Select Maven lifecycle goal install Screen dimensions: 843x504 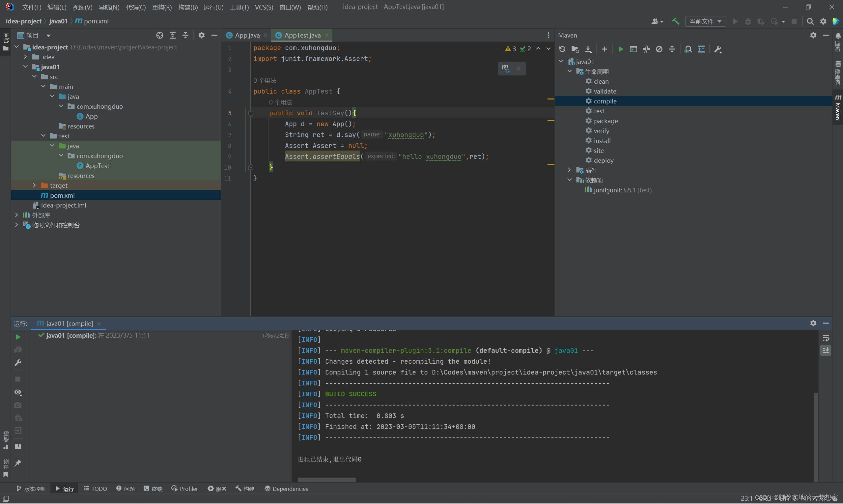(602, 141)
